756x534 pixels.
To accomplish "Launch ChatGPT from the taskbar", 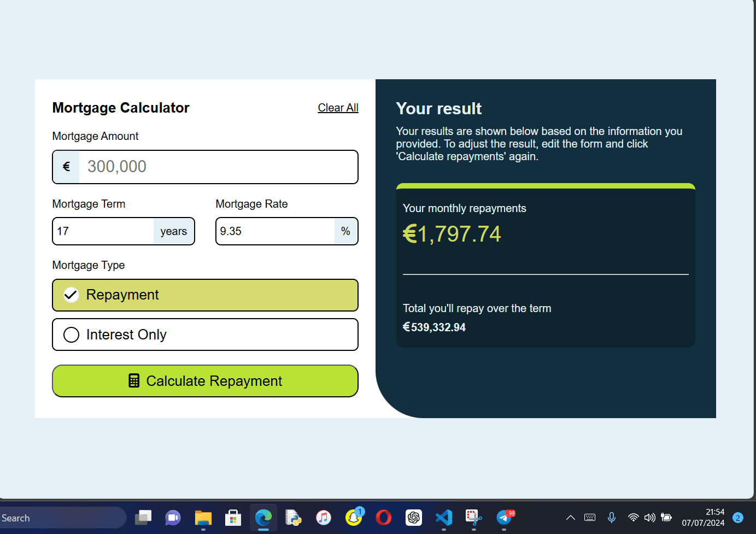I will coord(414,518).
